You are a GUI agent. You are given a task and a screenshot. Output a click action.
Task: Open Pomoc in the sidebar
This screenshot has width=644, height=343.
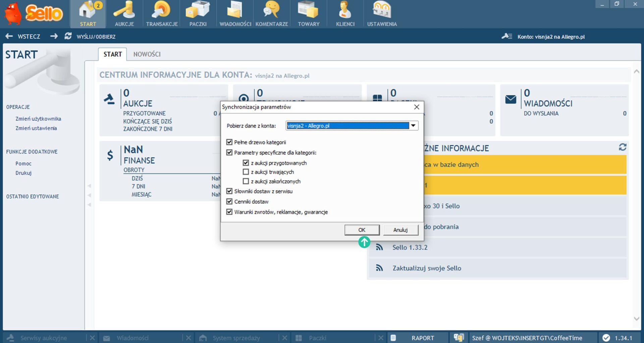[x=23, y=164]
